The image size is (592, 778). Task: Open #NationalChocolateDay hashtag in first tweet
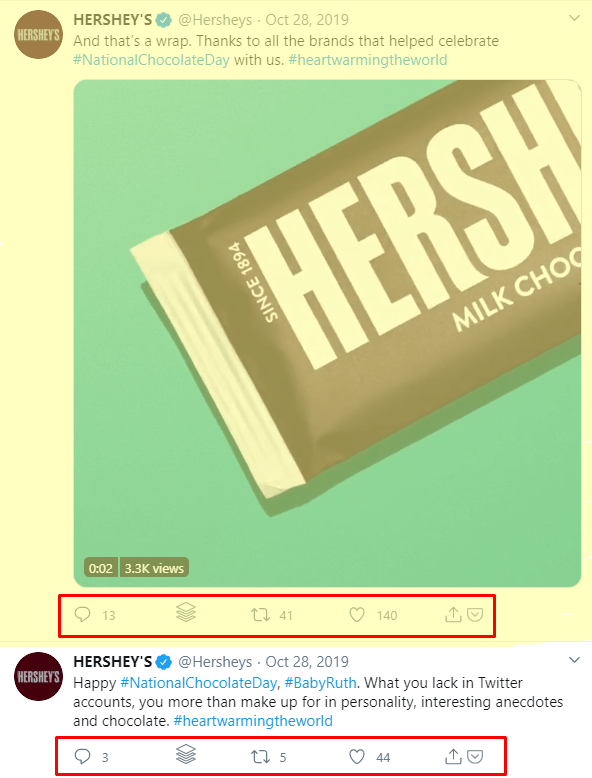pos(151,60)
